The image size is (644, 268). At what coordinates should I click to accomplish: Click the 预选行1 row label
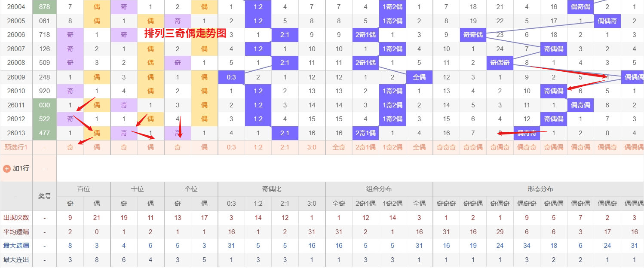click(16, 147)
